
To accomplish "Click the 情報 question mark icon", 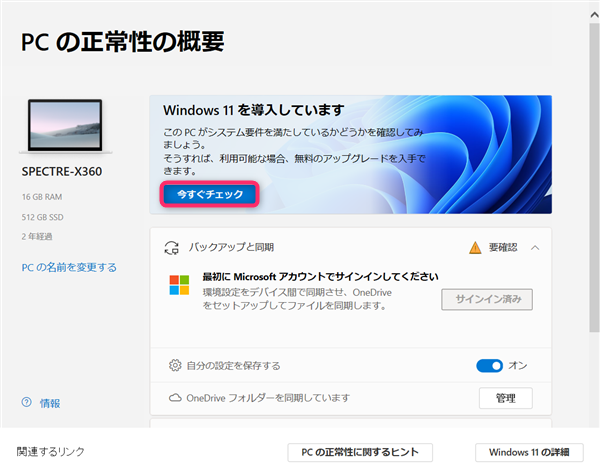I will pos(27,402).
